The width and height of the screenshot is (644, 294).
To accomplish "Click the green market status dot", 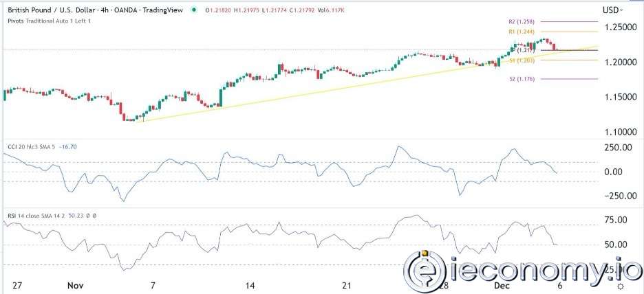I will tap(193, 10).
